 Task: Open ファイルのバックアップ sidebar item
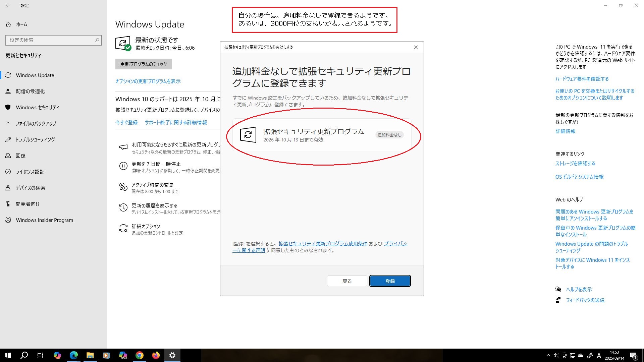click(x=36, y=124)
